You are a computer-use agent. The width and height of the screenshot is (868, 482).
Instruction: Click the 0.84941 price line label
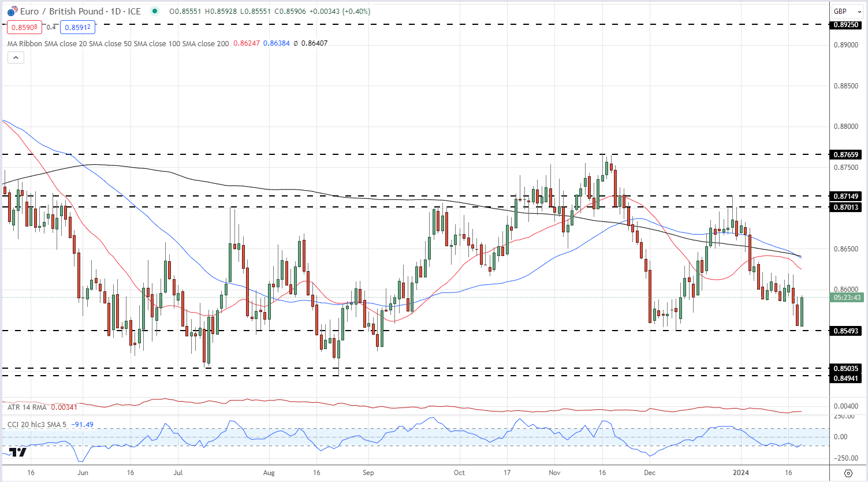(x=846, y=378)
